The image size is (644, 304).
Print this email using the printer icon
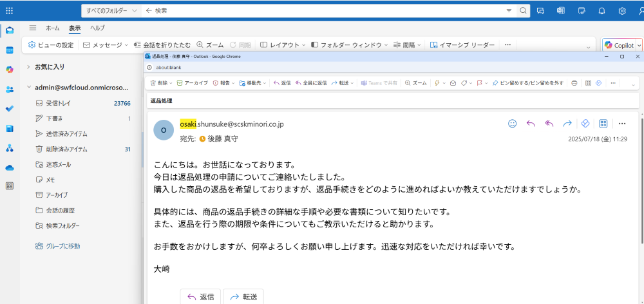click(574, 83)
